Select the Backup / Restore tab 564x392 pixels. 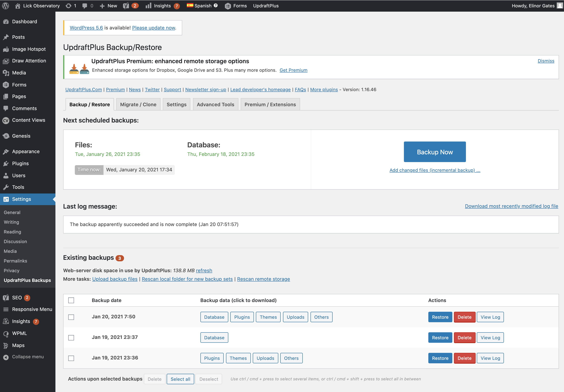[x=90, y=104]
